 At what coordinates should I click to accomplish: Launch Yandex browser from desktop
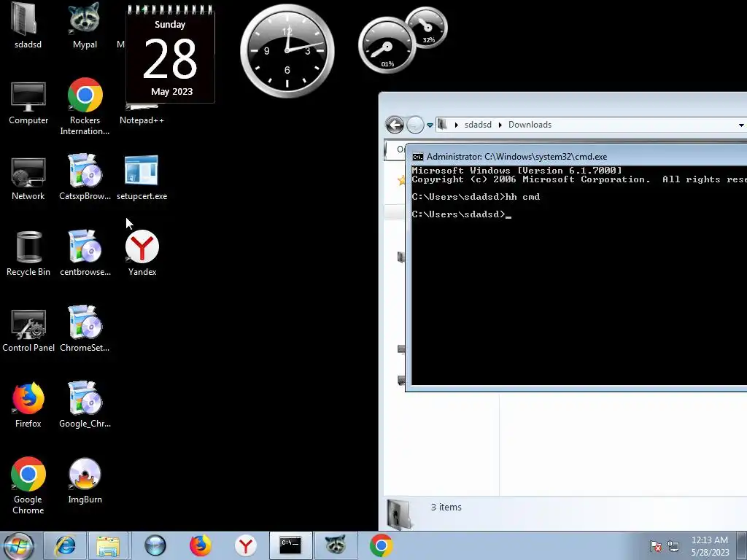click(x=142, y=253)
